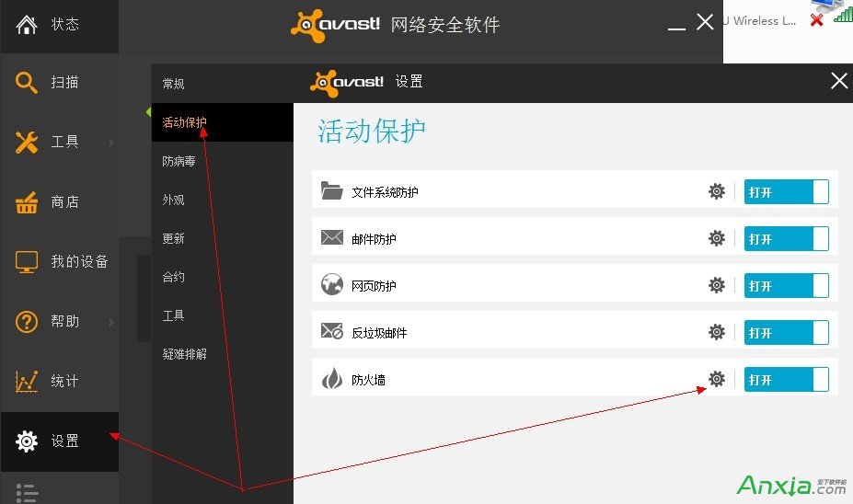Click the 文件系统防护 label
853x504 pixels.
pyautogui.click(x=385, y=192)
